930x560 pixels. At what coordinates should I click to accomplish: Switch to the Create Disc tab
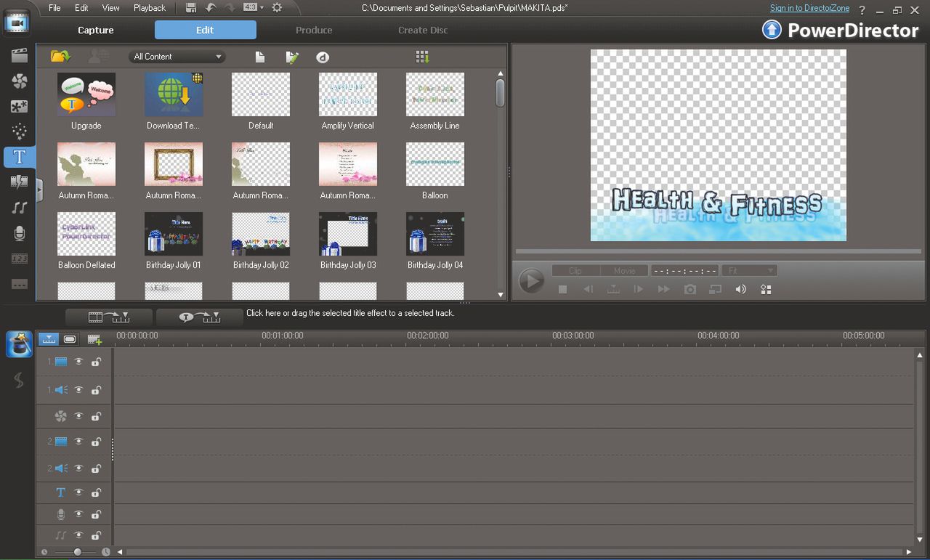423,30
